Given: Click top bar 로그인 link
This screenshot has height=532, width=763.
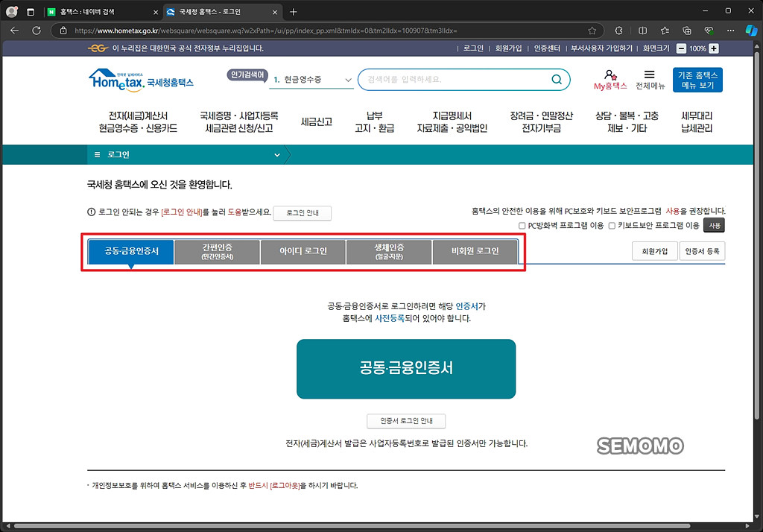Looking at the screenshot, I should click(x=473, y=48).
